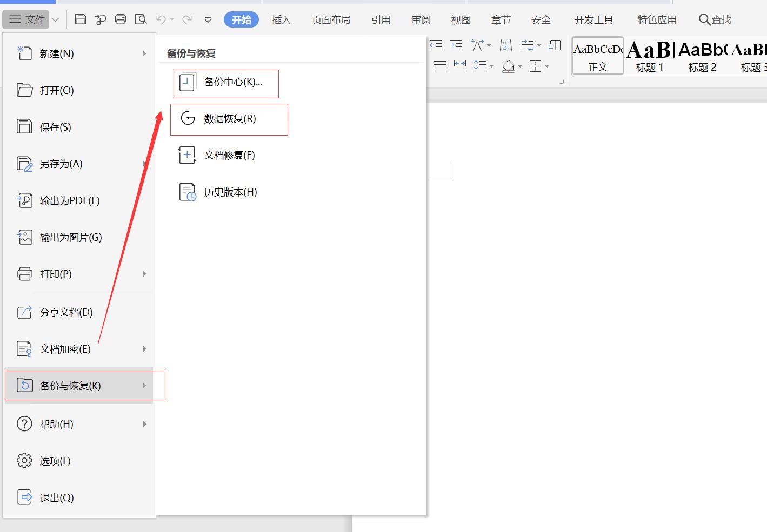Select 数据恢复(R) from the submenu
Image resolution: width=767 pixels, height=532 pixels.
coord(229,119)
